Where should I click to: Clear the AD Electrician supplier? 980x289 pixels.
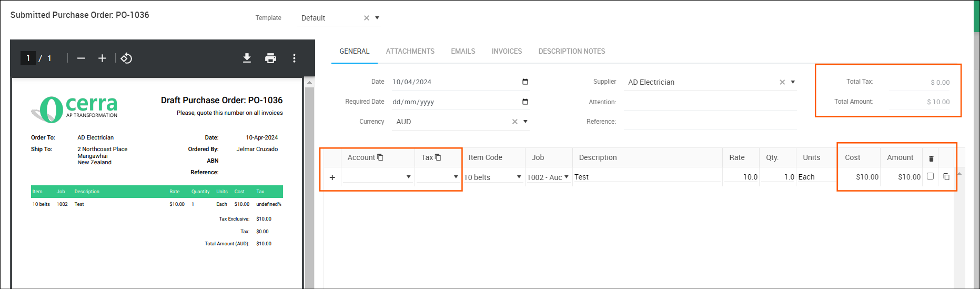[x=782, y=82]
